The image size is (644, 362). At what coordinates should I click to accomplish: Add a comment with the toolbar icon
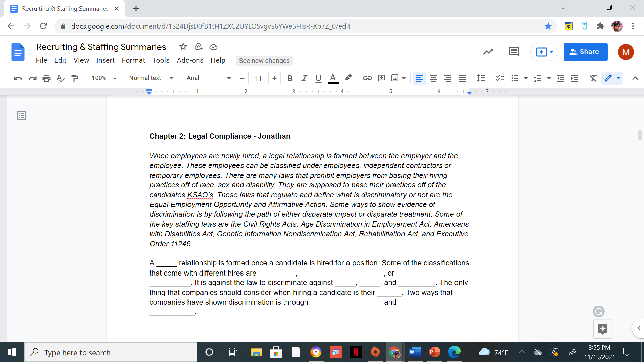381,78
